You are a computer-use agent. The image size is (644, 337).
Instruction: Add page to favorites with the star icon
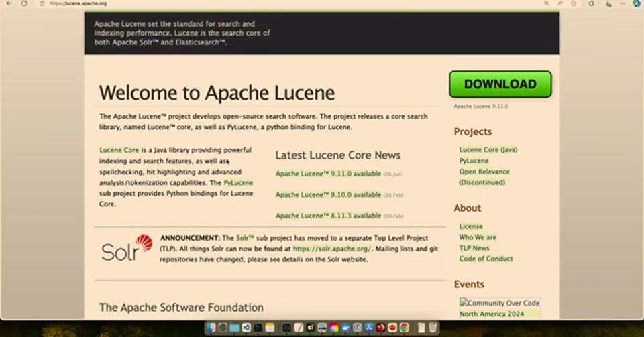pyautogui.click(x=574, y=3)
